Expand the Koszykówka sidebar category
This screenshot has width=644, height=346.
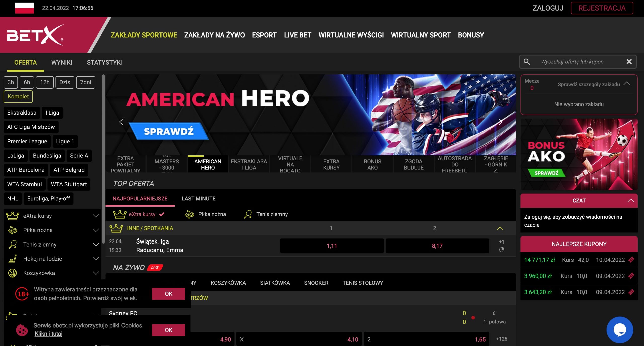pos(96,273)
